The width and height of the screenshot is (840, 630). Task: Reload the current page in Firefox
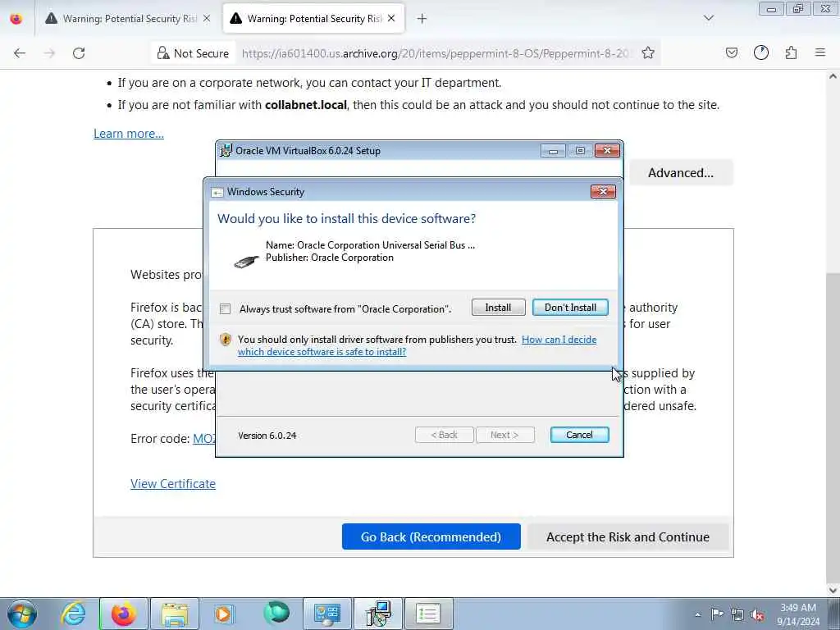tap(79, 53)
